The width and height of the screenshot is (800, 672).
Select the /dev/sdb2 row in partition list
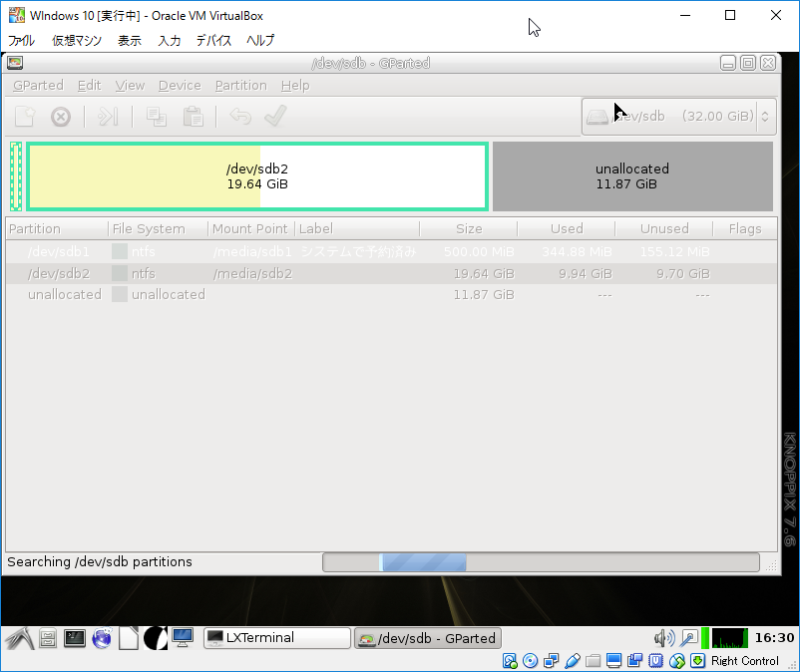point(391,274)
